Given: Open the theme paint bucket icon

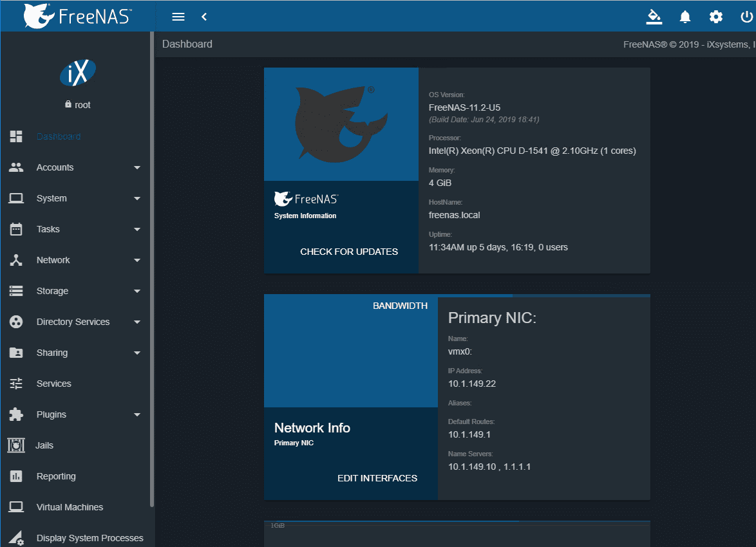Looking at the screenshot, I should (x=654, y=17).
